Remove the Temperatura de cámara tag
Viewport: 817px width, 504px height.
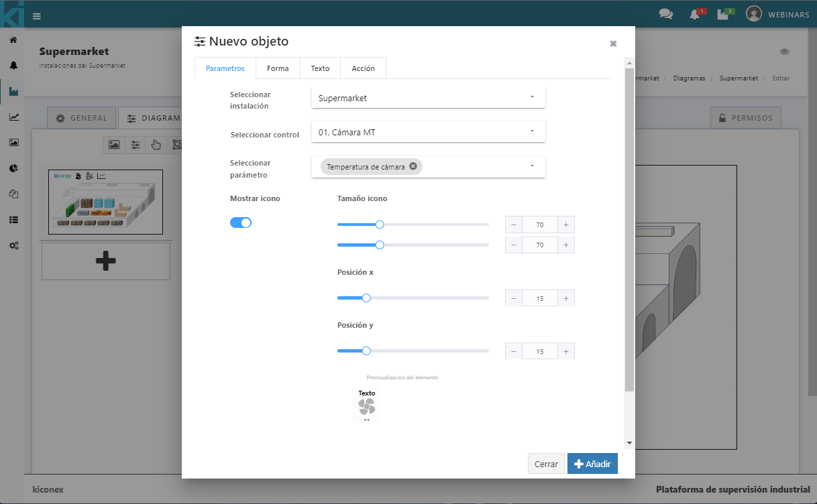click(x=413, y=166)
